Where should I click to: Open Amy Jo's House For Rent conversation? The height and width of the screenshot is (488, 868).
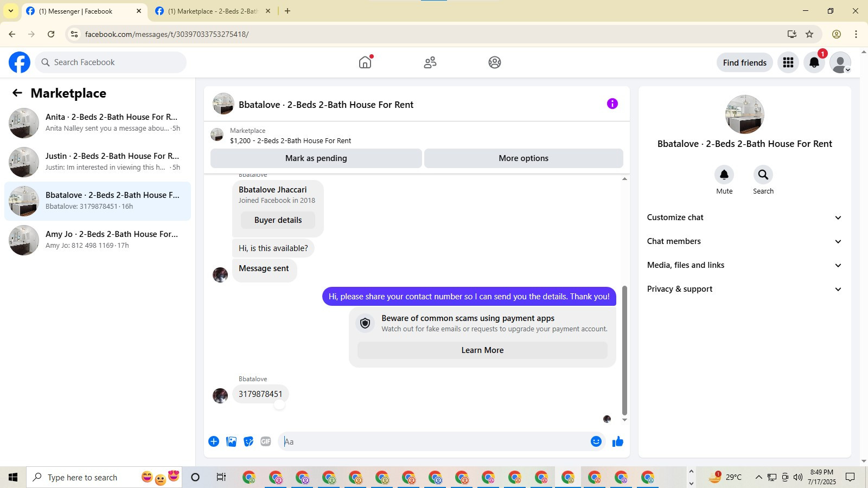click(98, 240)
